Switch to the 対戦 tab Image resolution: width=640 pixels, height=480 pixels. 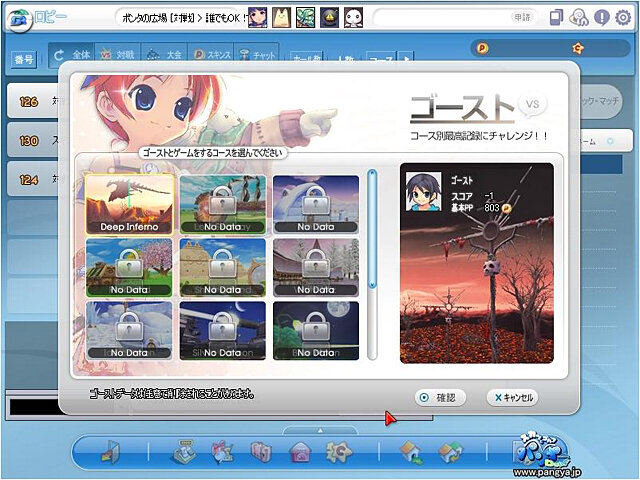pyautogui.click(x=118, y=54)
